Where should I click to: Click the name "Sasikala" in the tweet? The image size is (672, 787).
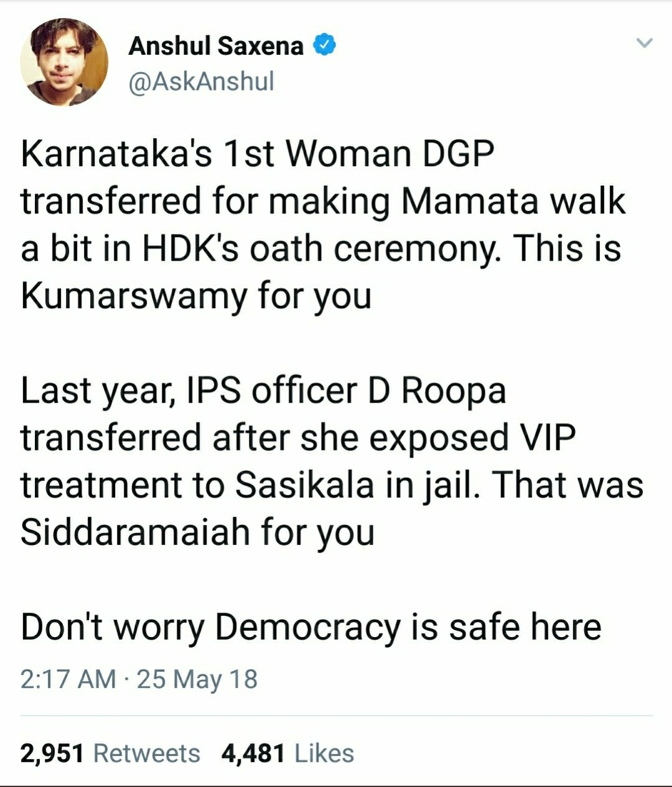click(x=305, y=485)
